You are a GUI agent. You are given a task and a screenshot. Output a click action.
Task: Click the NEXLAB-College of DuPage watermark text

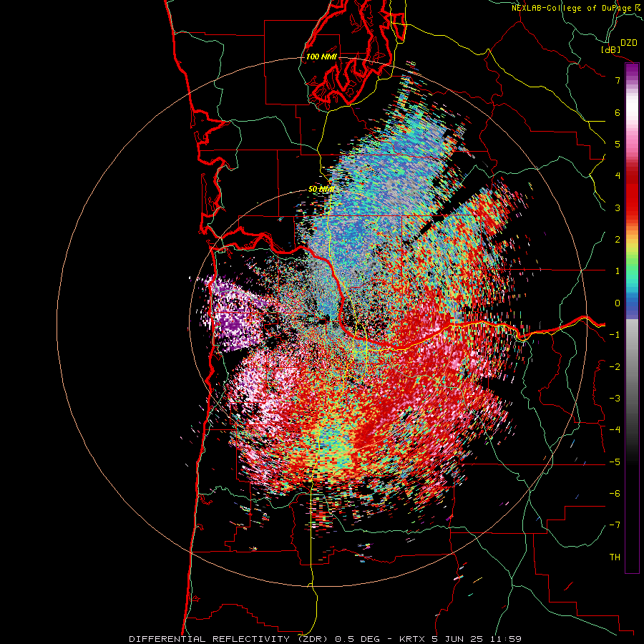pyautogui.click(x=575, y=8)
